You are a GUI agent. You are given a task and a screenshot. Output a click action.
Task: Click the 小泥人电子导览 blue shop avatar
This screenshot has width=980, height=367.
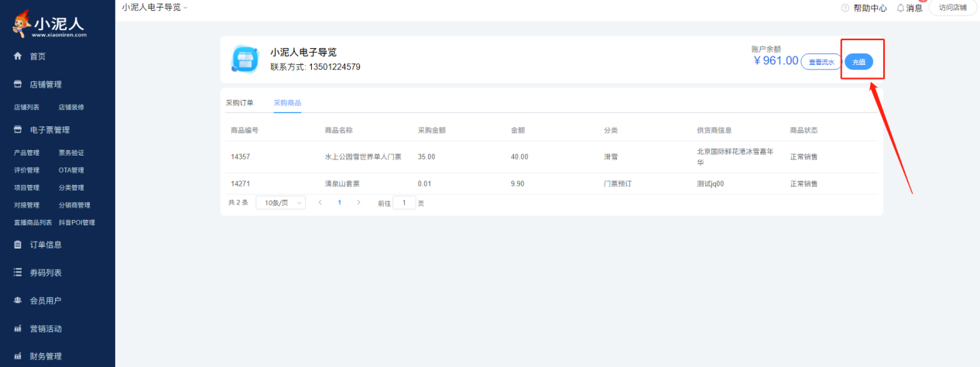(246, 60)
